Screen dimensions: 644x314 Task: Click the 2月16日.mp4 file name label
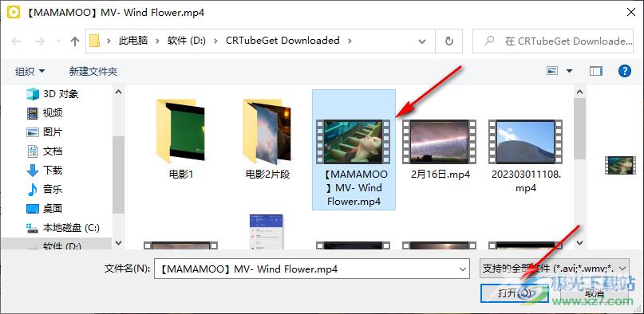click(x=441, y=175)
